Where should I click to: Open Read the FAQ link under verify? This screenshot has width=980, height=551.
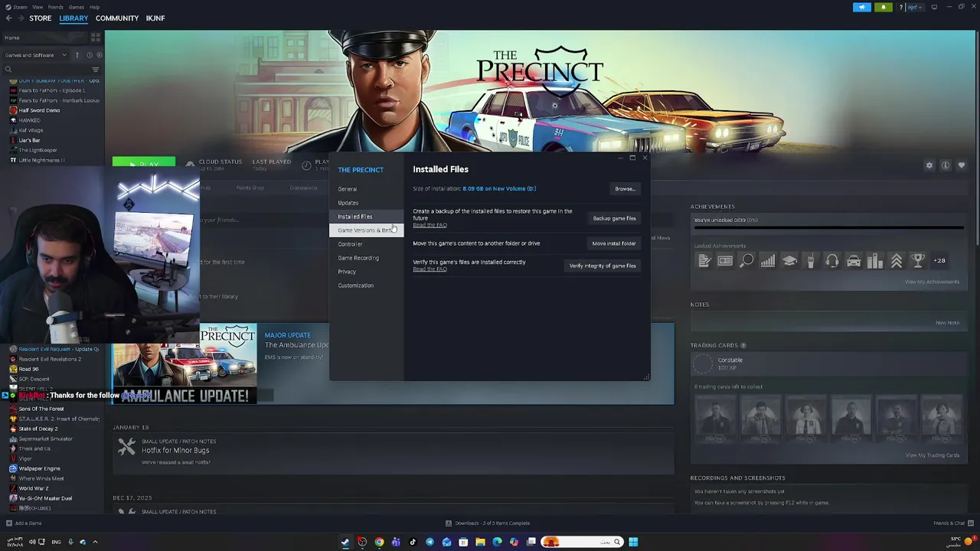click(430, 269)
